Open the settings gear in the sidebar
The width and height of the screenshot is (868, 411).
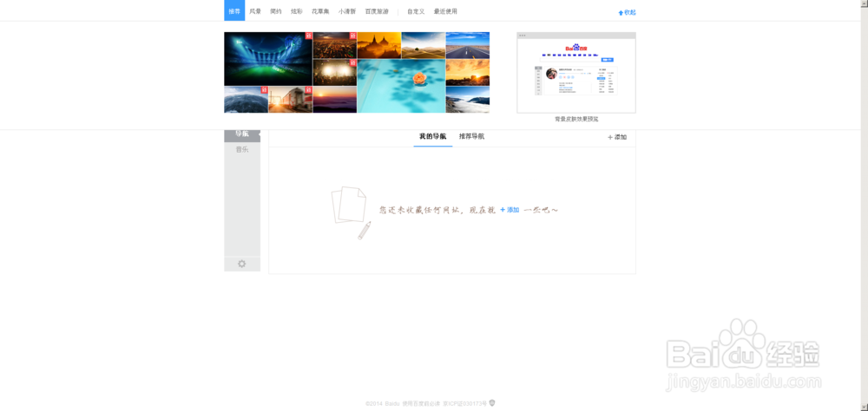click(x=242, y=264)
